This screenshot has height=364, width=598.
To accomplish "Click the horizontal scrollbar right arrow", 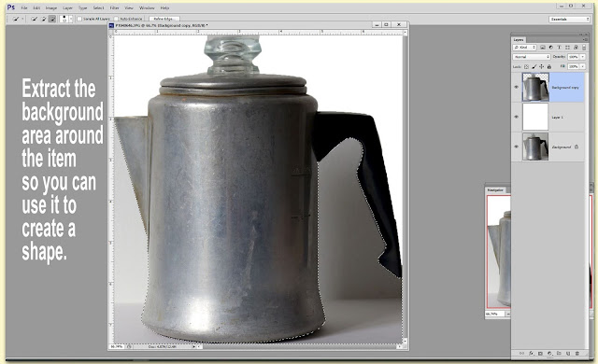I will point(399,347).
